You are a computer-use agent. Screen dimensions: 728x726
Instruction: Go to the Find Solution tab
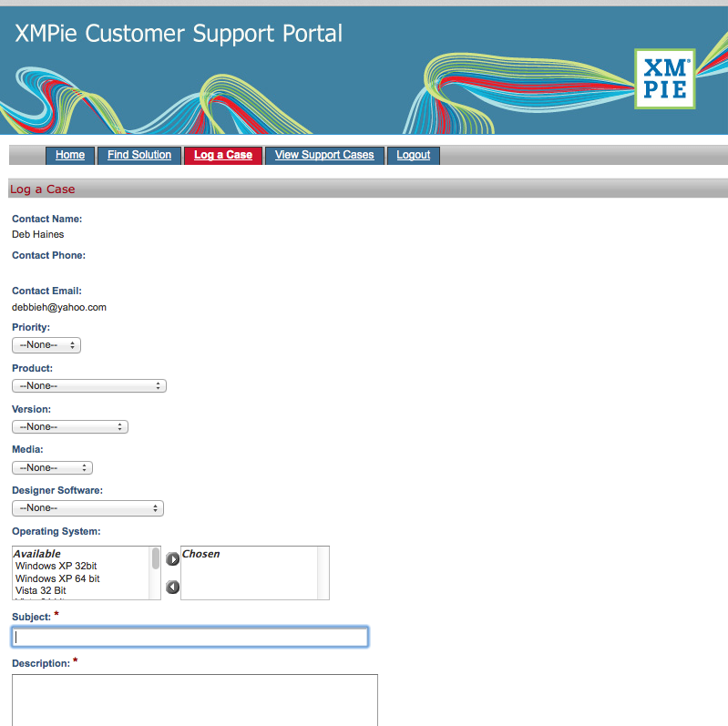coord(139,155)
